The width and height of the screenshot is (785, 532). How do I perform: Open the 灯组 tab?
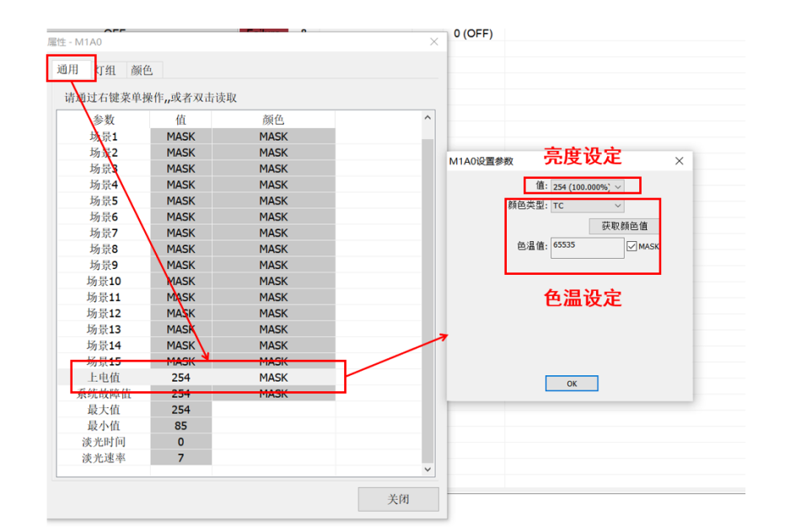105,70
